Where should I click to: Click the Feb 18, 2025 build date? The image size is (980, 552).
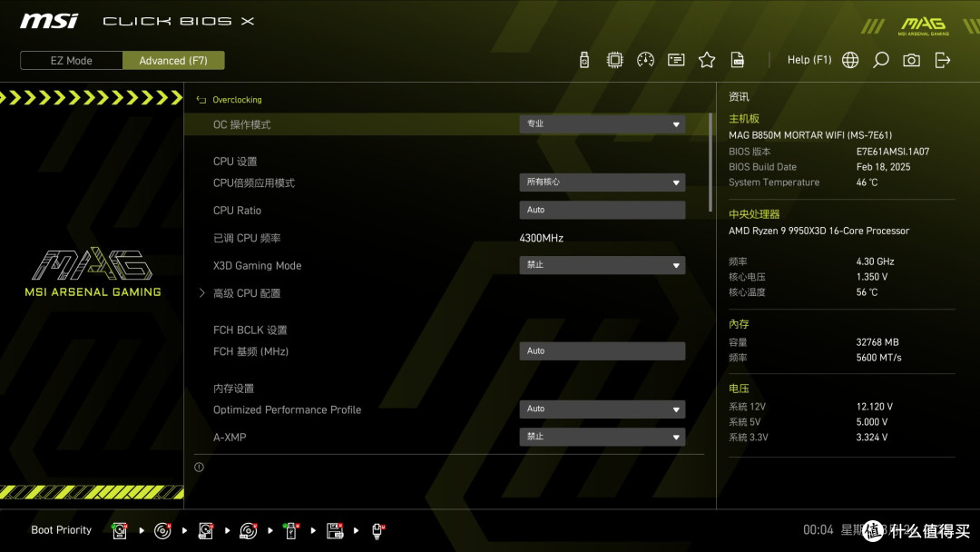tap(883, 167)
